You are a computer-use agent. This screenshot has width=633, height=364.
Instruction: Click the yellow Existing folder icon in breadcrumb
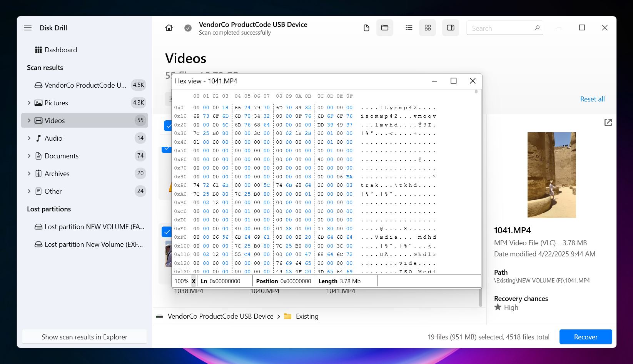287,316
